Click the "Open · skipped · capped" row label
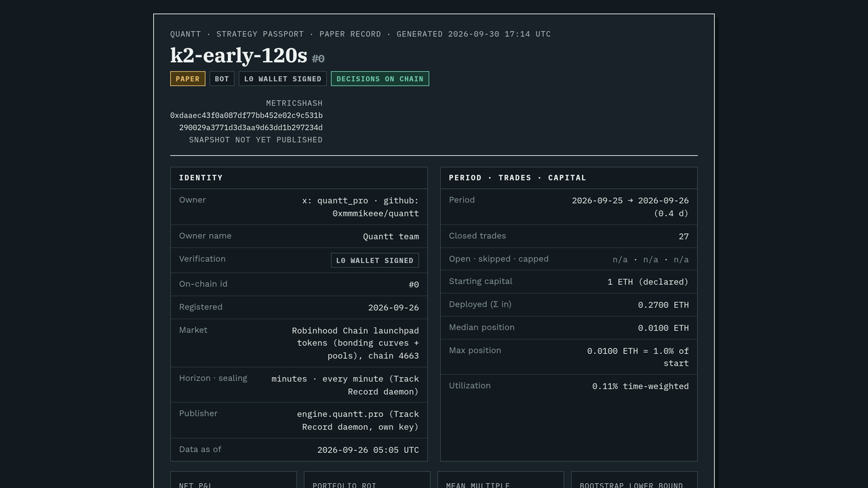Image resolution: width=868 pixels, height=488 pixels. [498, 259]
